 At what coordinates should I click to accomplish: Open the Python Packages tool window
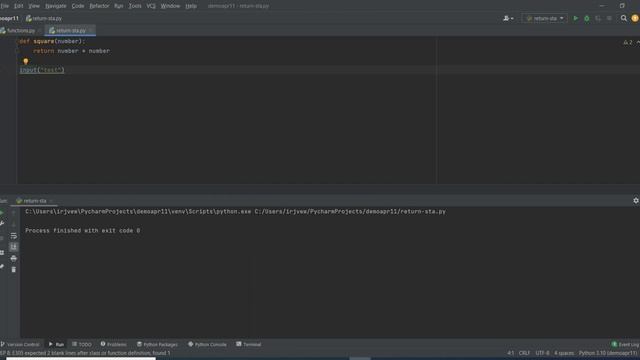pos(157,344)
